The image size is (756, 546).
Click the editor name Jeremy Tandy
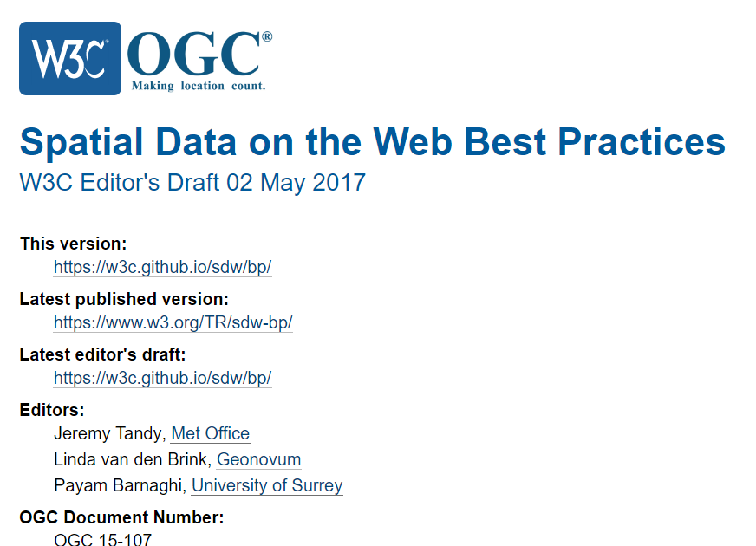coord(108,433)
